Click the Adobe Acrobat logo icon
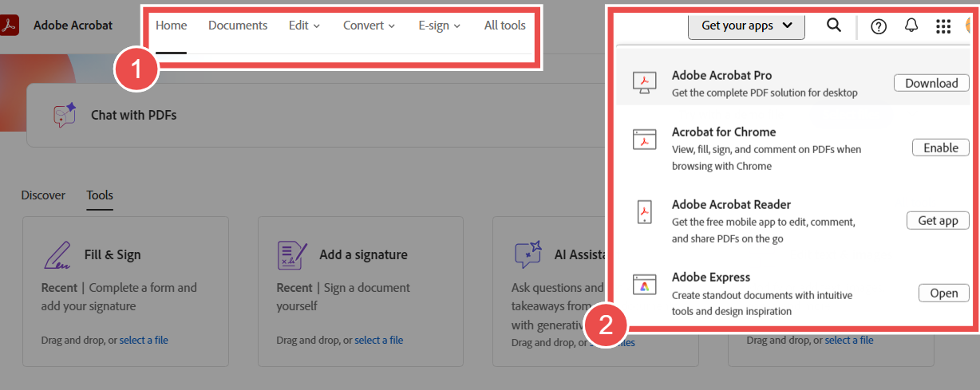The width and height of the screenshot is (980, 390). click(x=10, y=26)
